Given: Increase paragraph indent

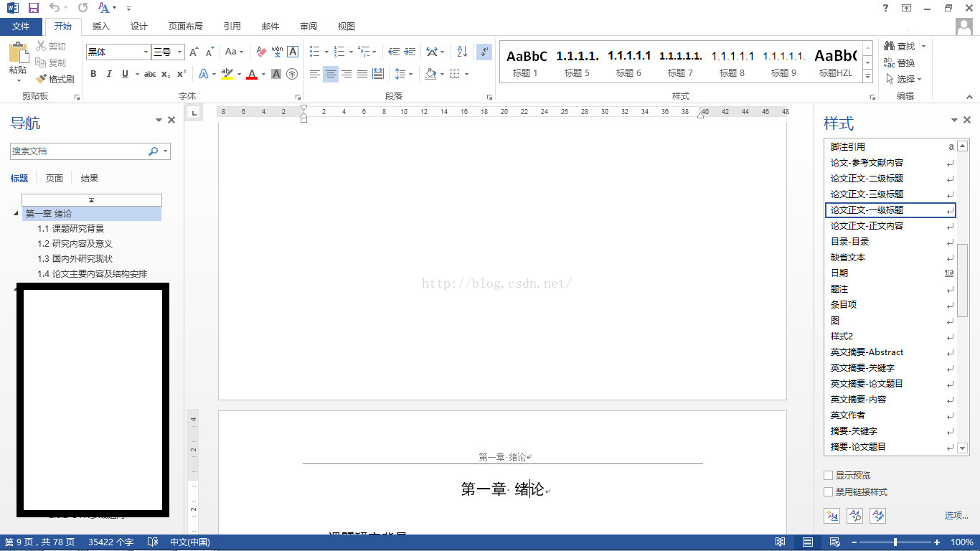Looking at the screenshot, I should coord(410,52).
